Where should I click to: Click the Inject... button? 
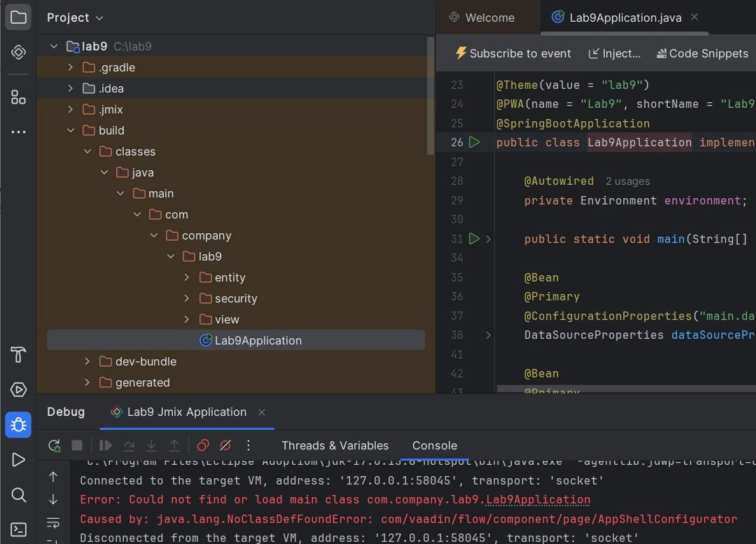coord(615,53)
